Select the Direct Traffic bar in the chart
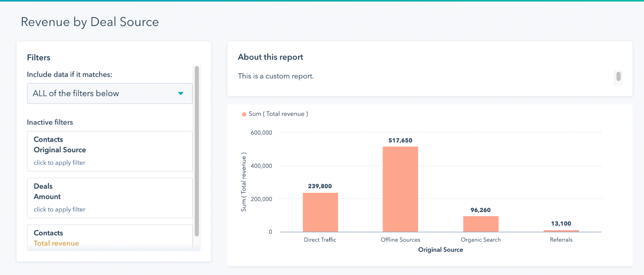 [x=320, y=212]
